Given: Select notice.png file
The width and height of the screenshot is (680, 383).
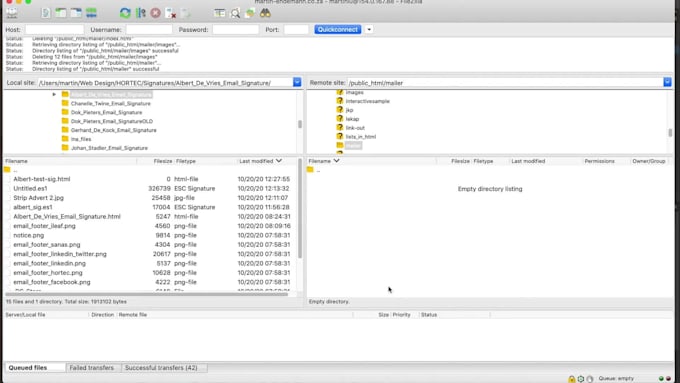Looking at the screenshot, I should pyautogui.click(x=29, y=235).
